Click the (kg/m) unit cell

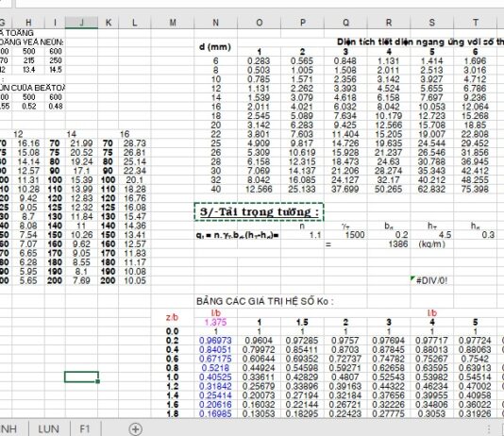431,244
